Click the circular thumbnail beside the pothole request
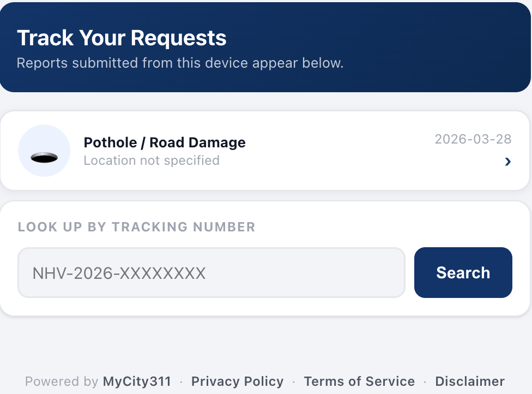This screenshot has width=532, height=394. (44, 151)
